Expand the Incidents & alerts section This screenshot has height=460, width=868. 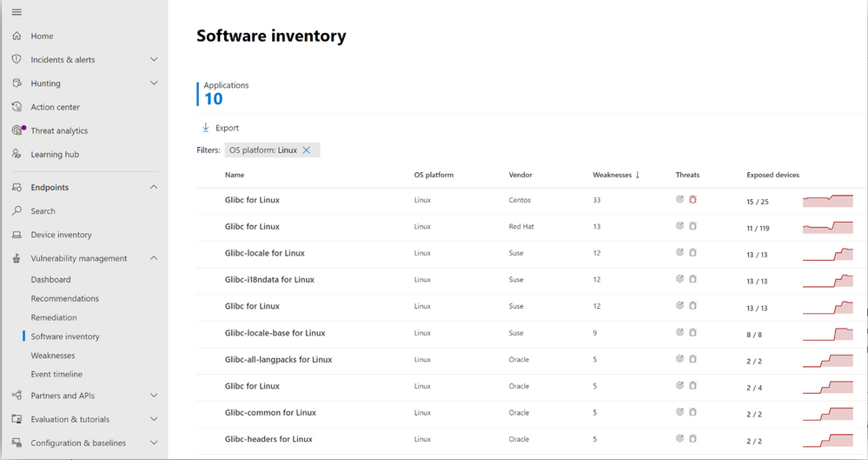click(154, 59)
